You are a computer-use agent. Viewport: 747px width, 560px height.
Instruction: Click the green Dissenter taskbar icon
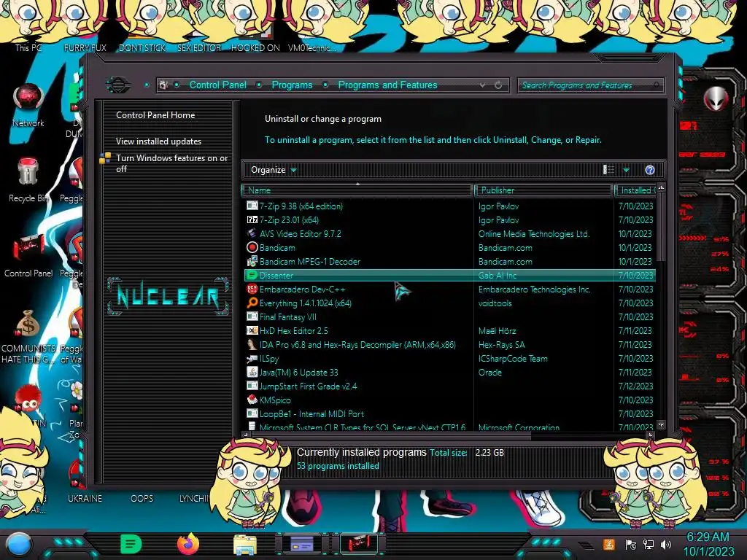tap(131, 544)
